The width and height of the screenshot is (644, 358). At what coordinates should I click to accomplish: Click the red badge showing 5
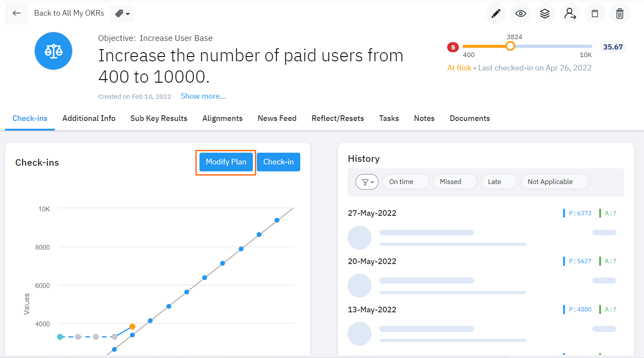tap(453, 47)
